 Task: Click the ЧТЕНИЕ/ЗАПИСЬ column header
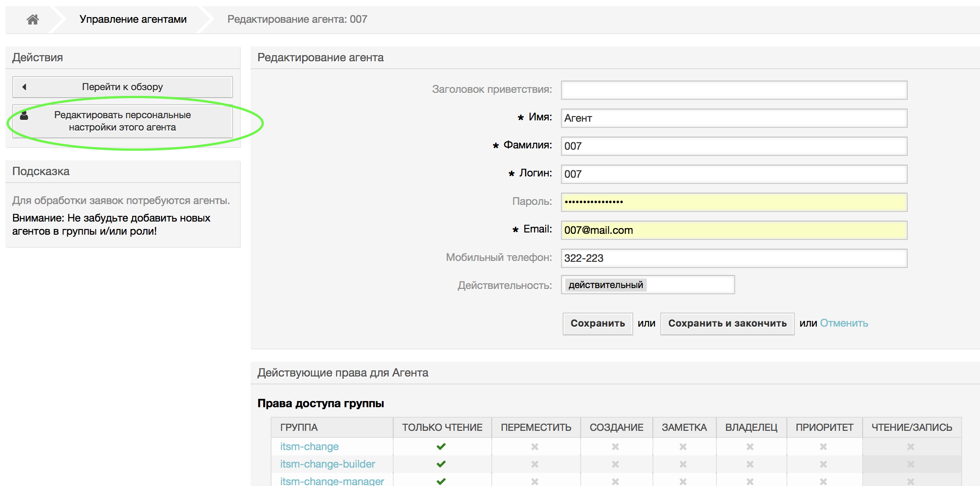tap(912, 427)
